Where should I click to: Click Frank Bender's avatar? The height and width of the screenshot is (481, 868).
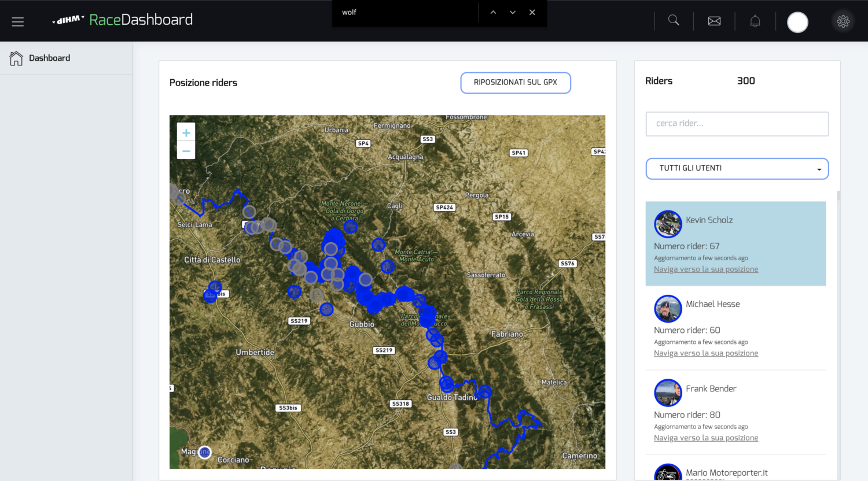tap(668, 393)
